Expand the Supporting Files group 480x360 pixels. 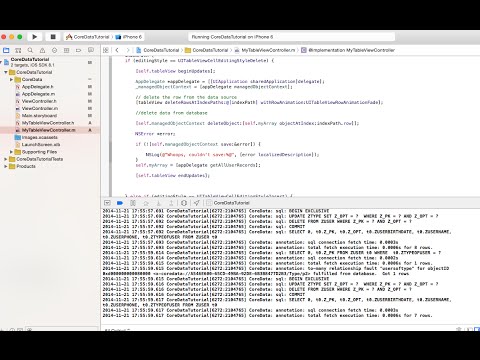click(x=11, y=152)
